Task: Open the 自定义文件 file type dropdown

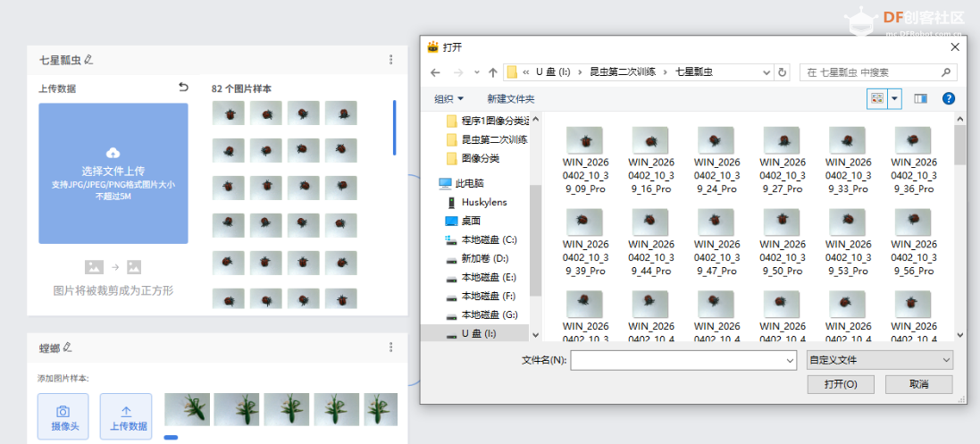Action: pyautogui.click(x=880, y=360)
